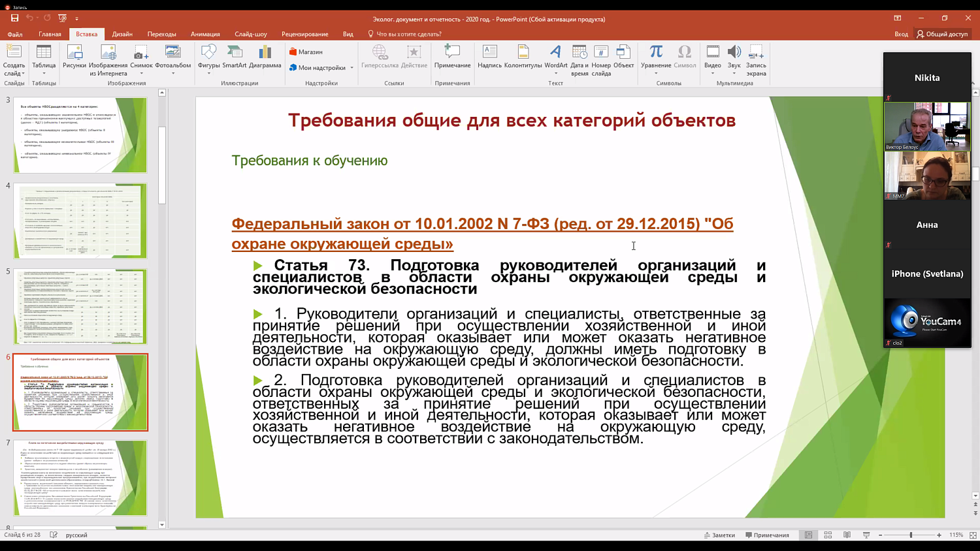Select slide 3 thumbnail
The image size is (980, 551).
80,135
